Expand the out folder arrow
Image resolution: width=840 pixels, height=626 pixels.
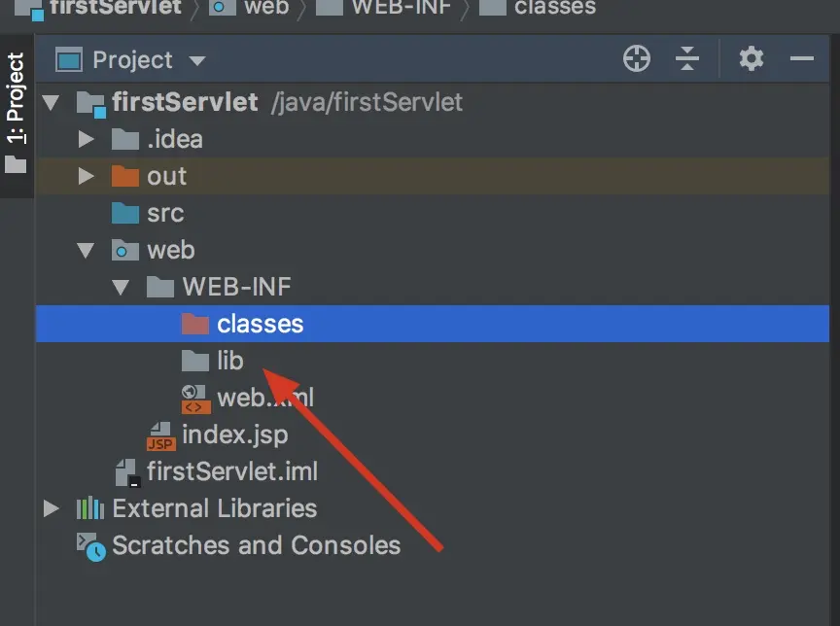click(87, 176)
